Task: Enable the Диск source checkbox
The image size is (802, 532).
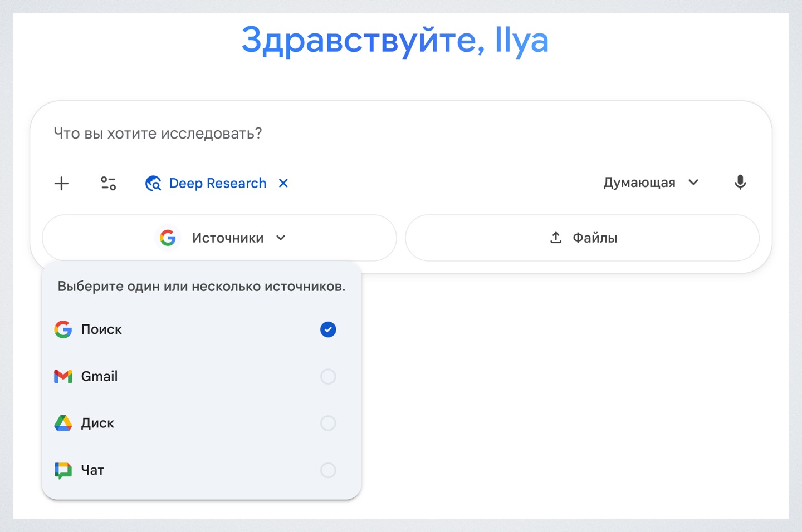Action: click(328, 423)
